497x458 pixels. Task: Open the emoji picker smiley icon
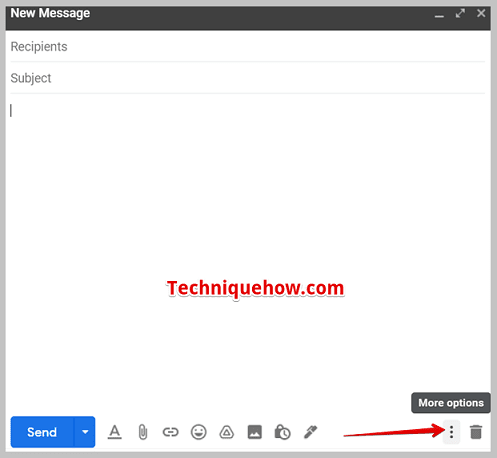(199, 432)
